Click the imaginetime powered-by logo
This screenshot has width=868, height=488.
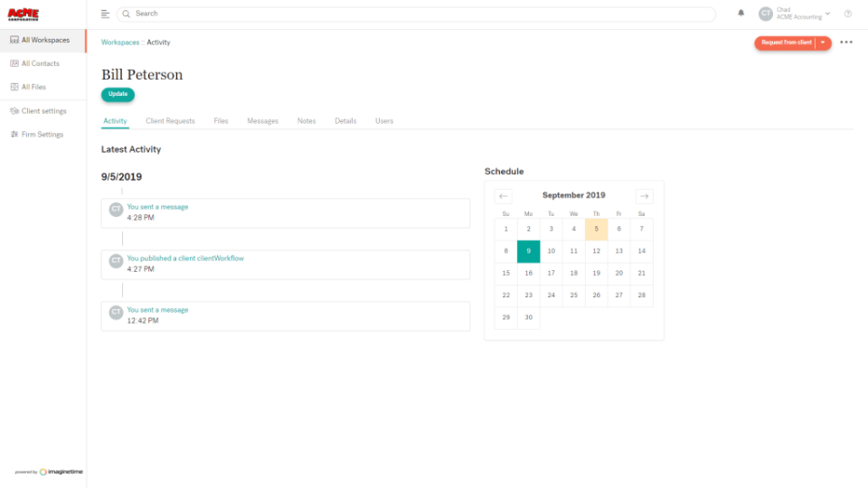(x=49, y=472)
